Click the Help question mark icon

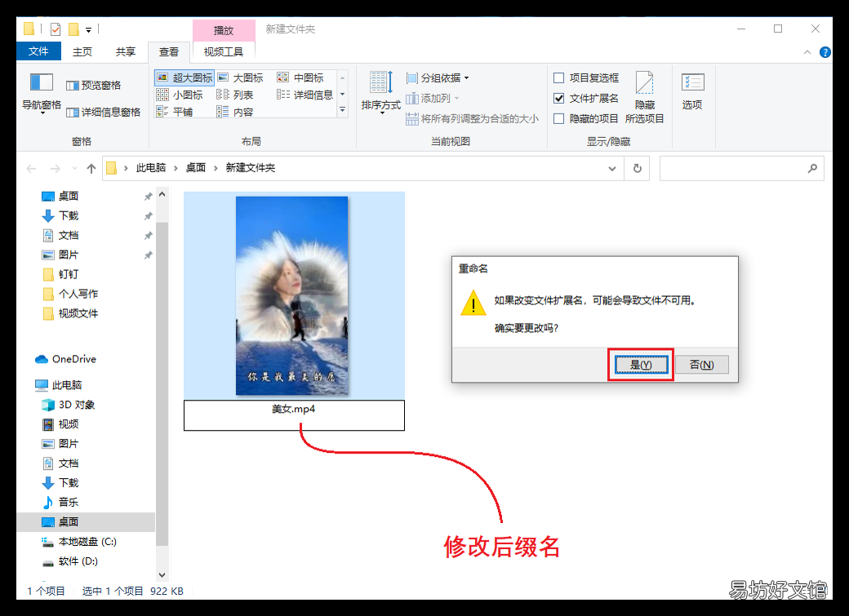(825, 52)
